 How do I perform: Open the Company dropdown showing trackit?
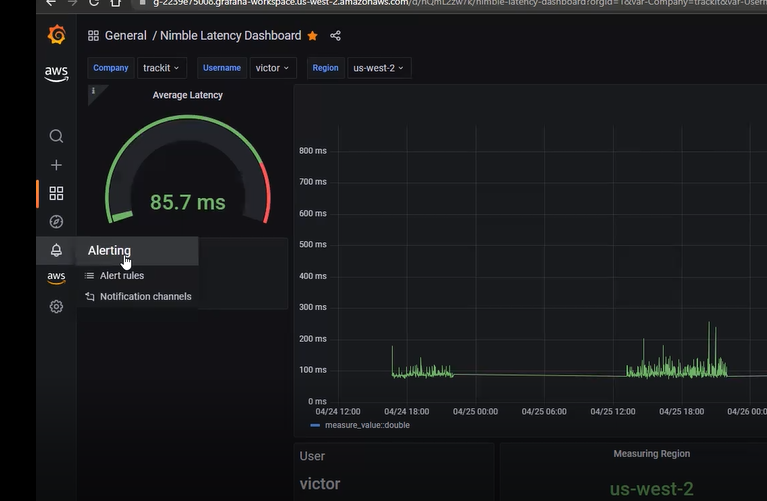click(x=161, y=68)
